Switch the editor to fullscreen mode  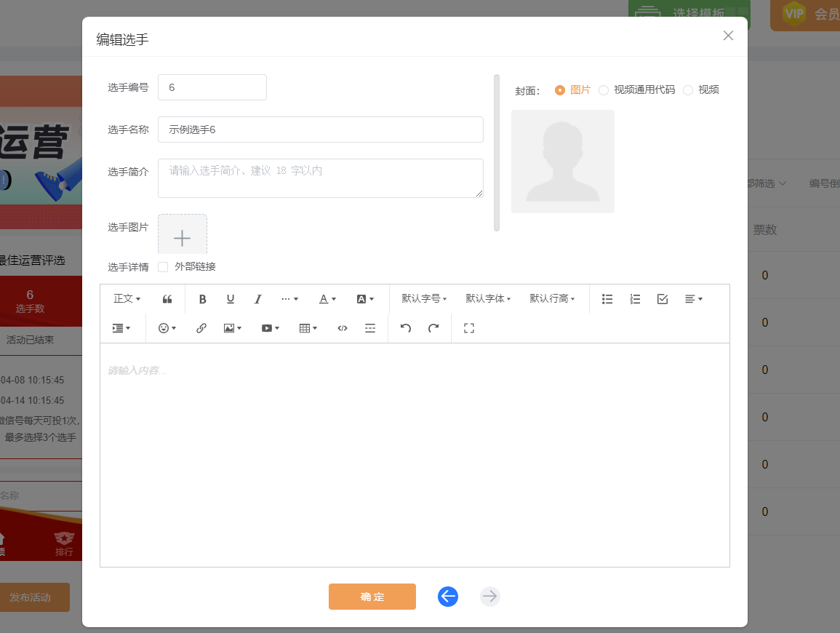pyautogui.click(x=469, y=328)
